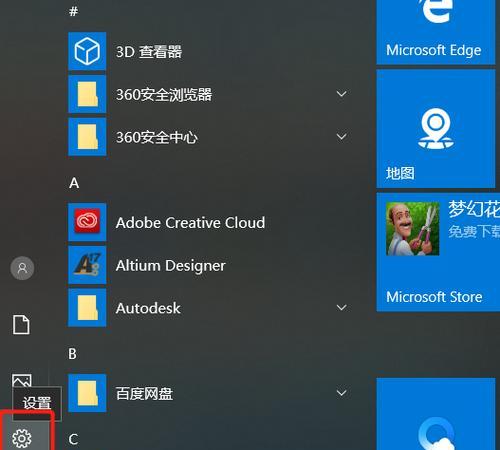Open the user account avatar icon
This screenshot has width=500, height=450.
pyautogui.click(x=22, y=268)
